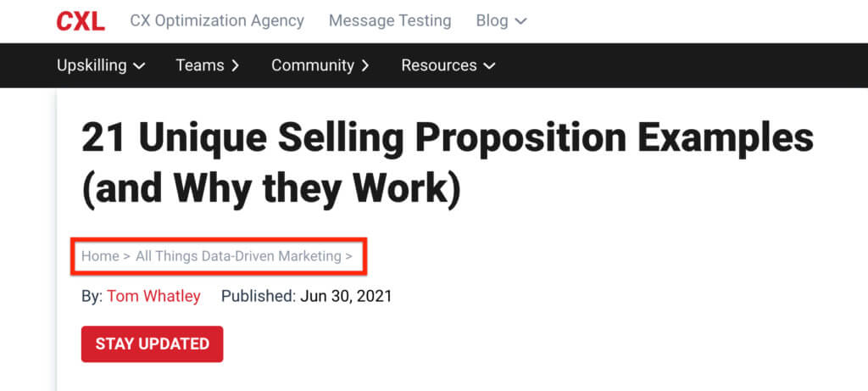Go to the Home breadcrumb link
Image resolution: width=868 pixels, height=391 pixels.
point(100,256)
